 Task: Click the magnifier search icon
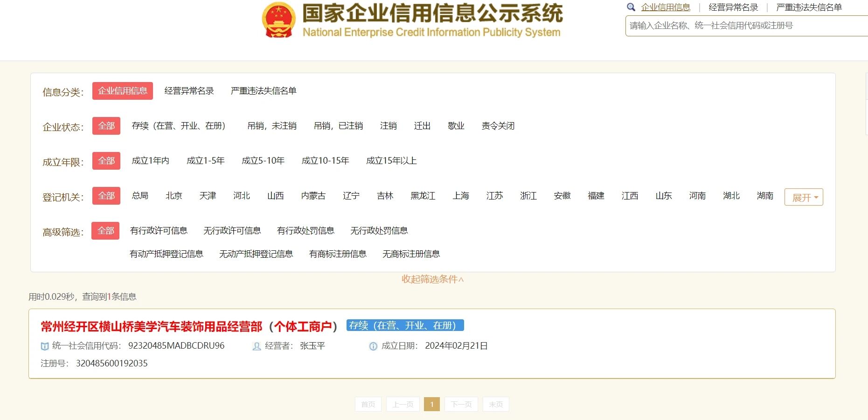(631, 7)
